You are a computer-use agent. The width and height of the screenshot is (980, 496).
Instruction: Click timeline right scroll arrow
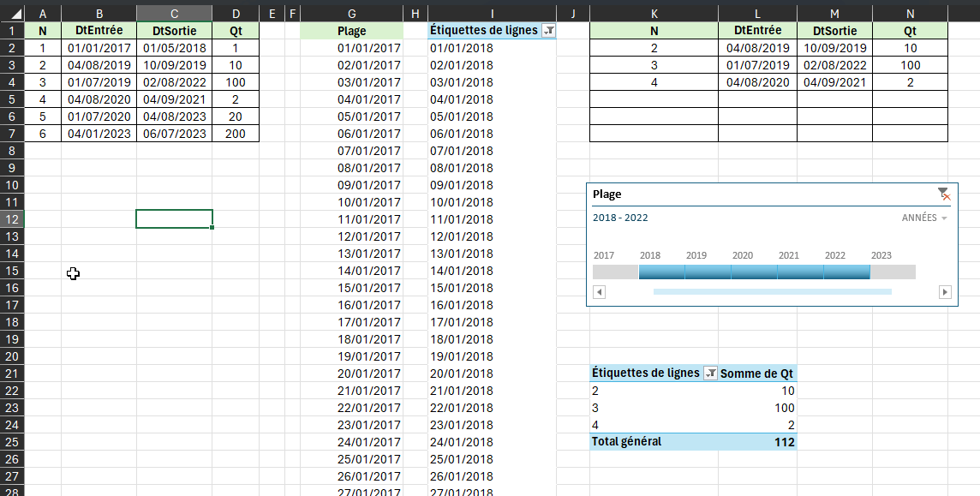coord(945,292)
